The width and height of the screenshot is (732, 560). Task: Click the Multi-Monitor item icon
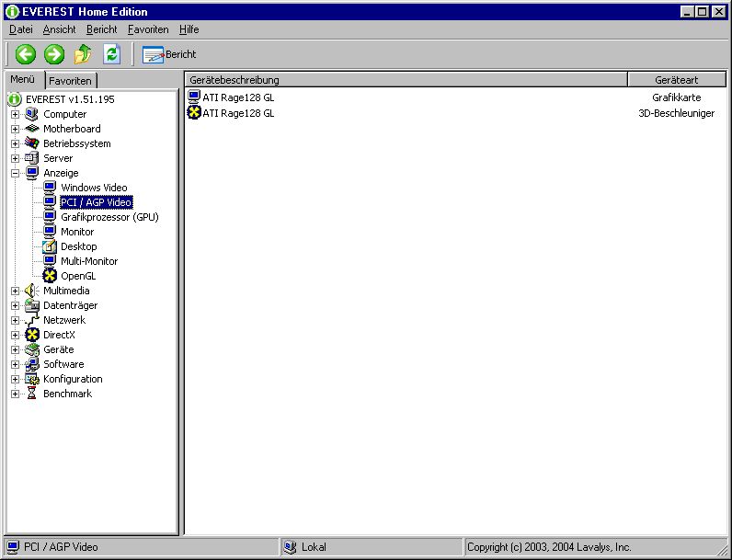pyautogui.click(x=50, y=261)
